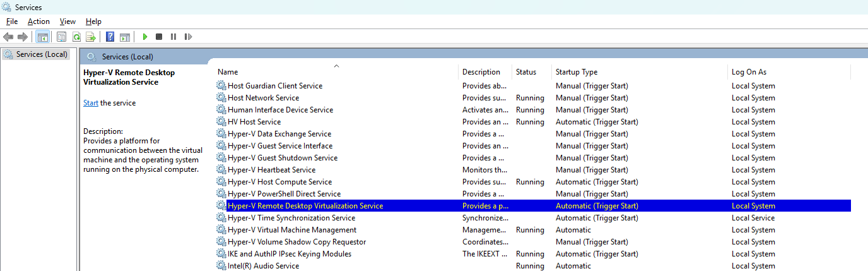
Task: Select HV Host Service name
Action: click(254, 122)
